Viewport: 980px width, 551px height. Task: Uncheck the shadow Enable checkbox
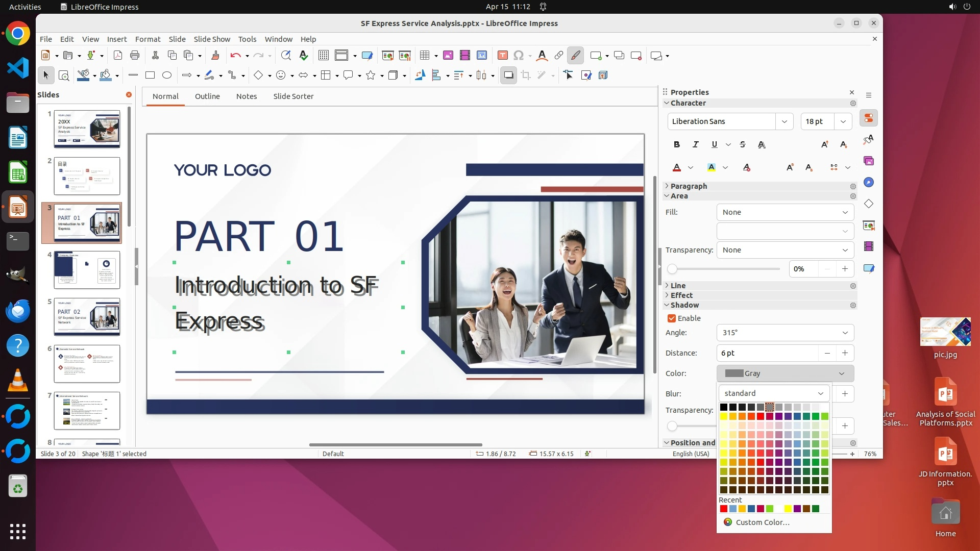tap(672, 318)
